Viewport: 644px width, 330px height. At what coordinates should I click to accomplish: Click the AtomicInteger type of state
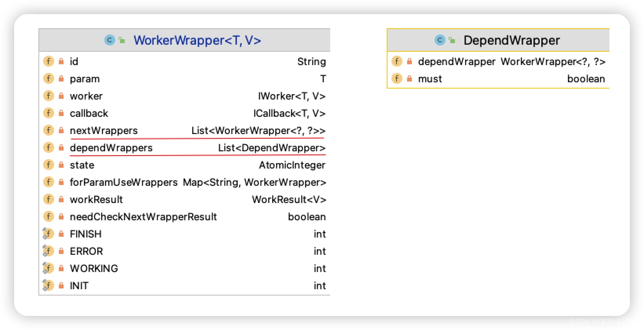coord(292,165)
